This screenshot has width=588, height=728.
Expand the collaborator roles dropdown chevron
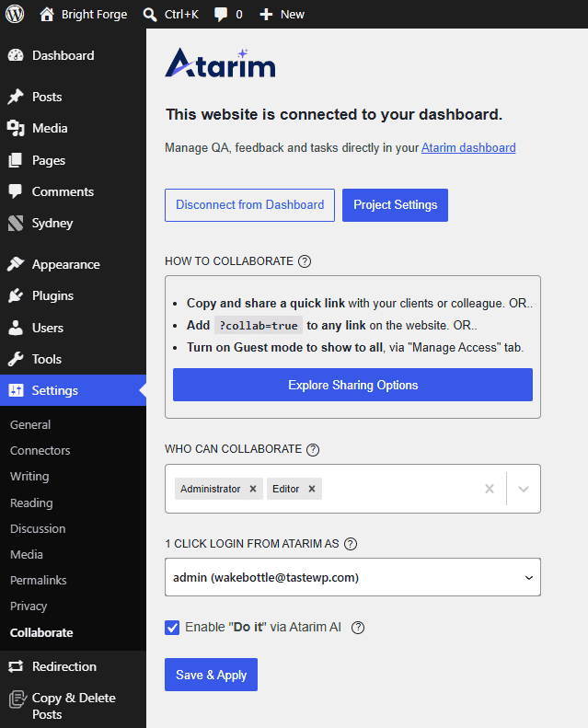(524, 489)
